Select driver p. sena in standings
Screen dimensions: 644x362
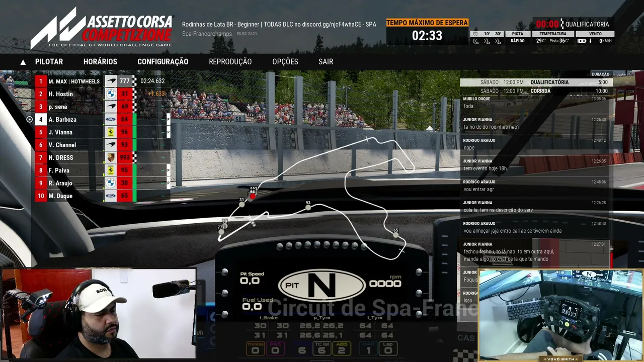[x=58, y=107]
